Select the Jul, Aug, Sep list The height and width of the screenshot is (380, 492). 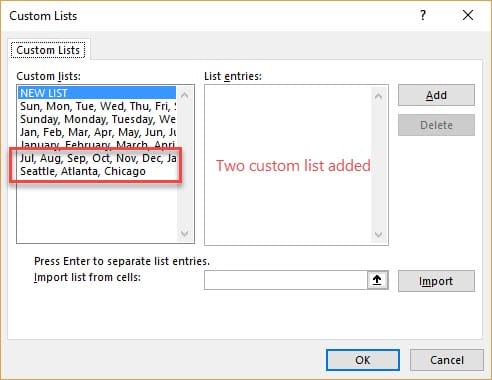97,158
